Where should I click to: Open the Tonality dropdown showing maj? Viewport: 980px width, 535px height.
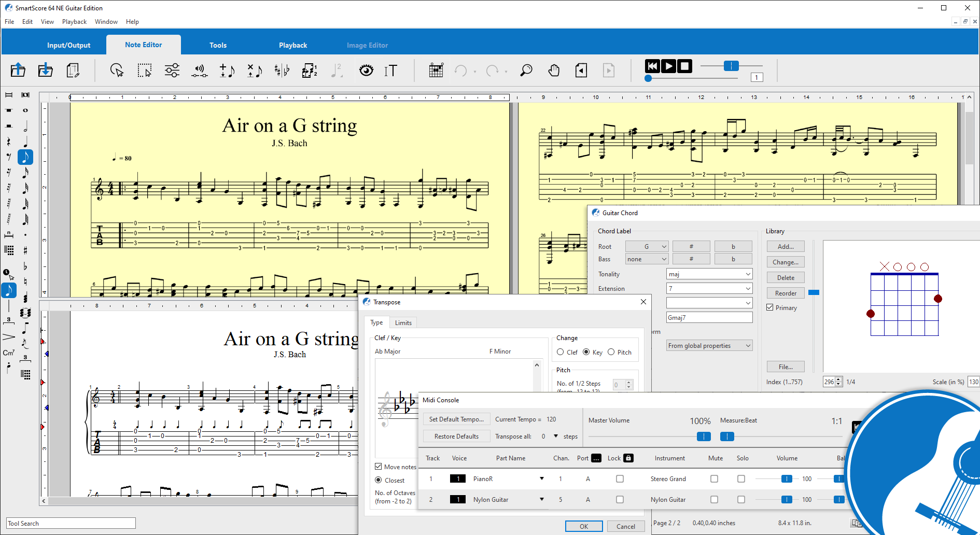[x=709, y=274]
